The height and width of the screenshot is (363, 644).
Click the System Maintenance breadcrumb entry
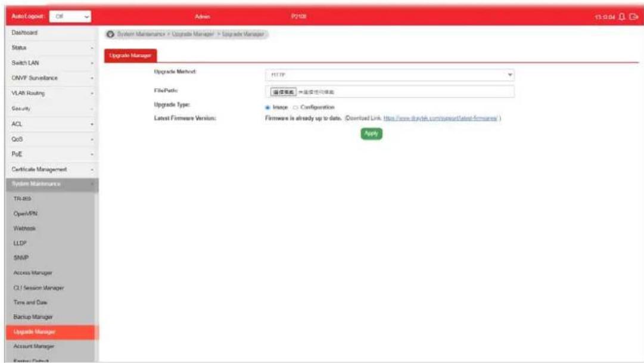[x=141, y=34]
